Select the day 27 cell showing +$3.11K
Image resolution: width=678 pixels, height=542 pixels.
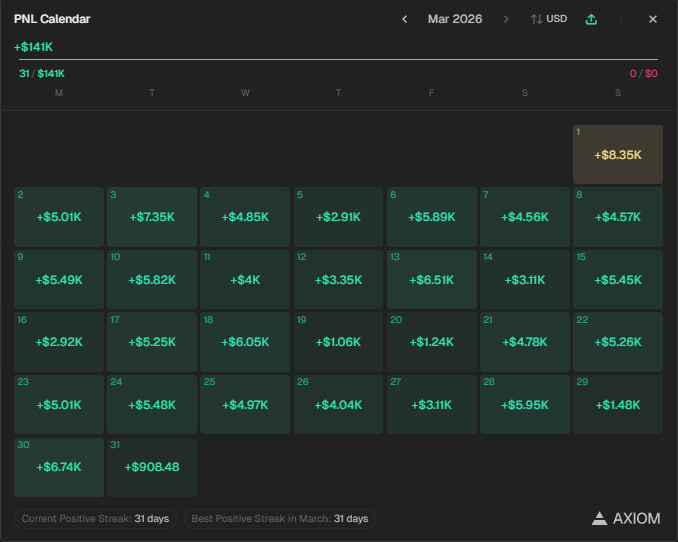pos(432,404)
